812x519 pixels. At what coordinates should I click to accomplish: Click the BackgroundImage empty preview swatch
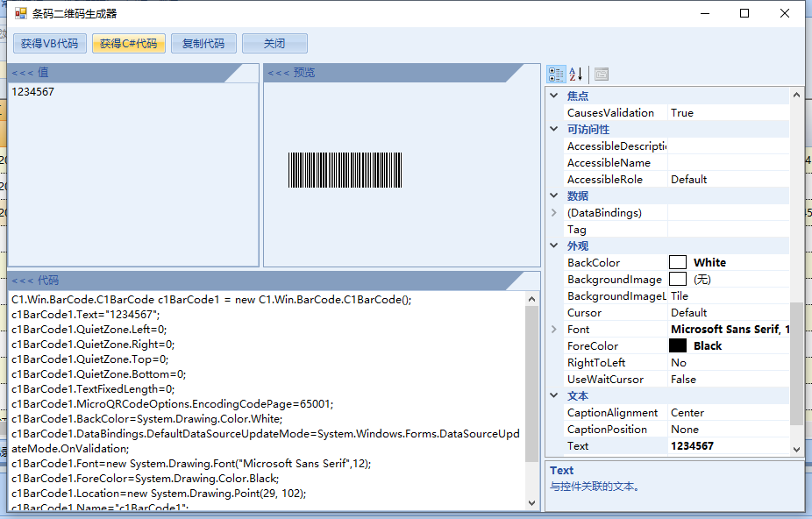(x=677, y=279)
